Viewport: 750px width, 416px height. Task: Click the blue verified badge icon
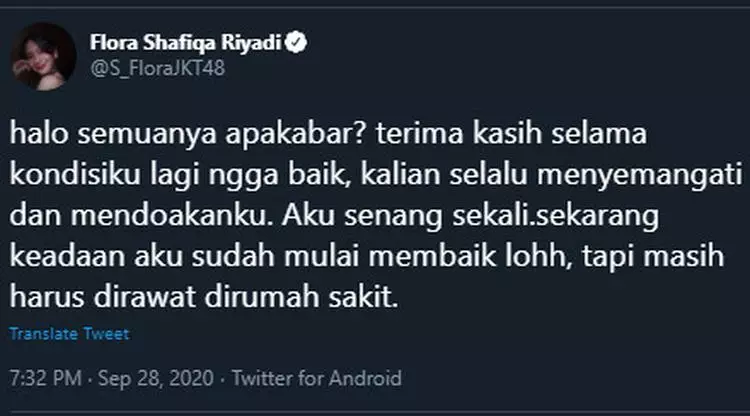coord(296,42)
